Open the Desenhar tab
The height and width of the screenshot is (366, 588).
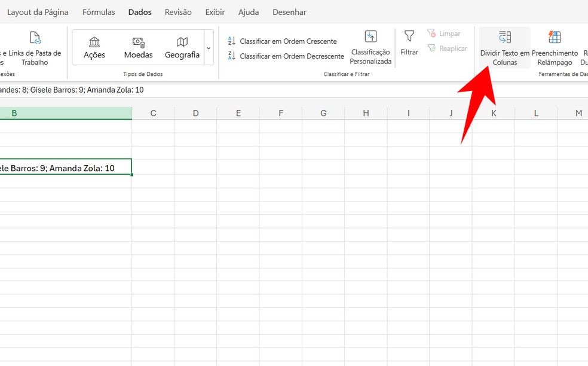[x=289, y=11]
